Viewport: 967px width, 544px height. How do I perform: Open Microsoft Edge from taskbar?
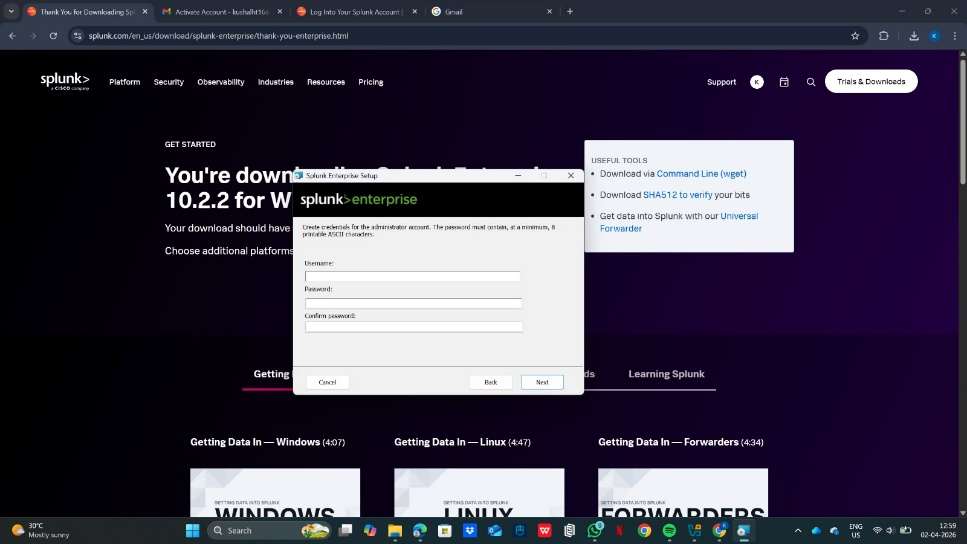click(x=420, y=530)
